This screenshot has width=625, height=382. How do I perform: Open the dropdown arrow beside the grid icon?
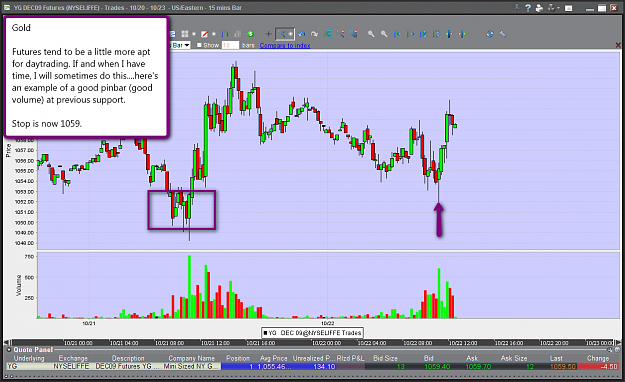[x=194, y=34]
